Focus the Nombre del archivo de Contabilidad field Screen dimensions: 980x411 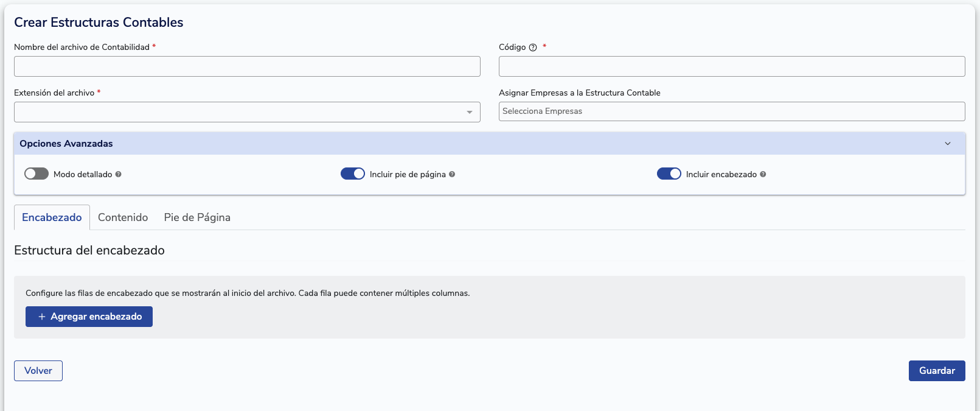click(247, 66)
